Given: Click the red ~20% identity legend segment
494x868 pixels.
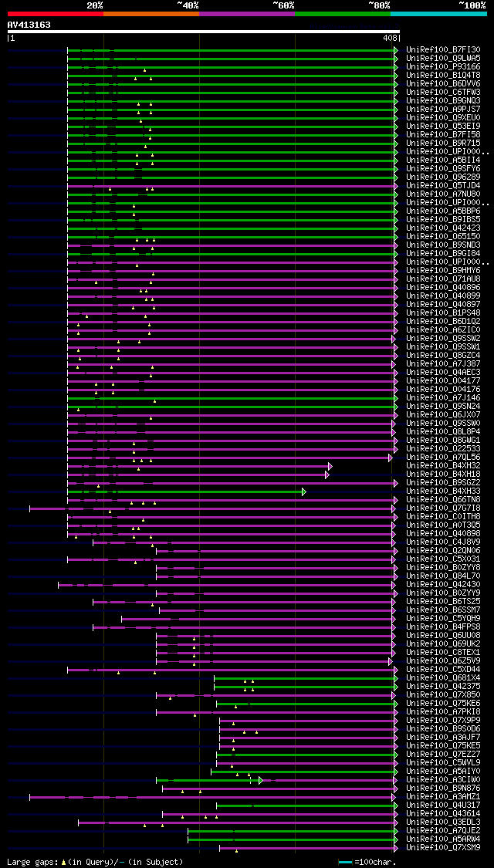Looking at the screenshot, I should (56, 13).
